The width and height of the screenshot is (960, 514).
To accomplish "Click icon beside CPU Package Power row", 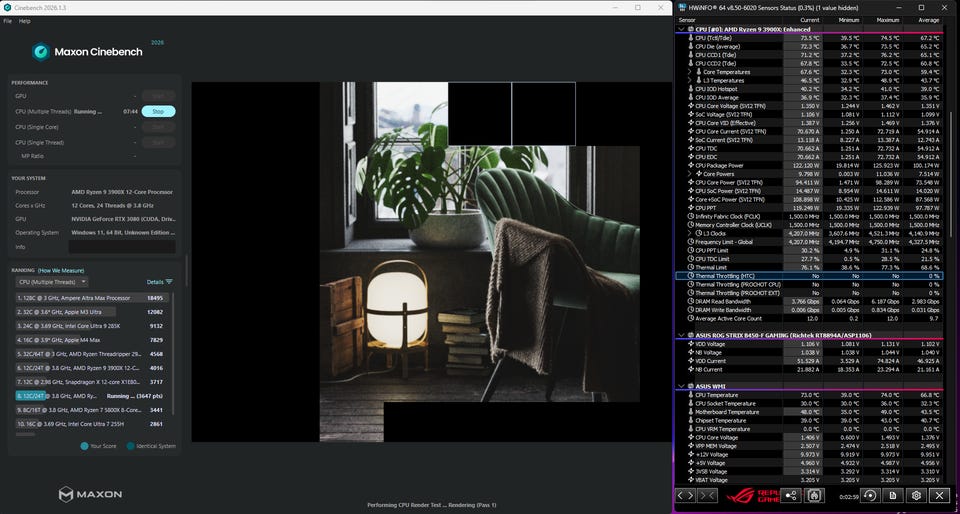I will click(691, 165).
